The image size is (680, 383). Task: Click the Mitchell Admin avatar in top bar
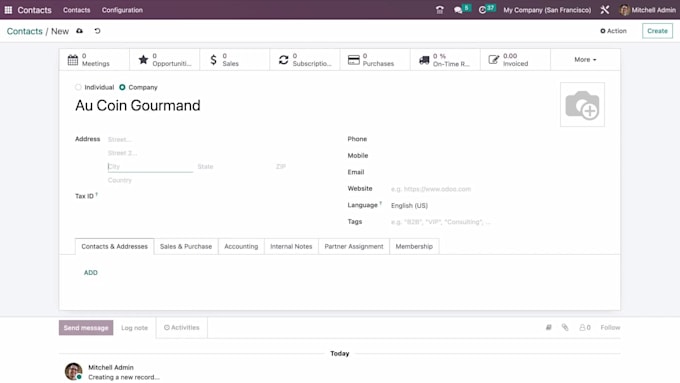[624, 10]
